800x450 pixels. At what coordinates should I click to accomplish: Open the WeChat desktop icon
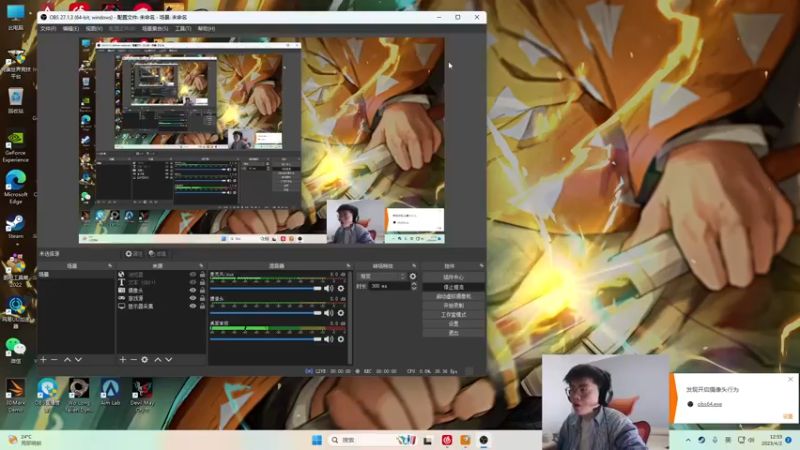coord(15,351)
